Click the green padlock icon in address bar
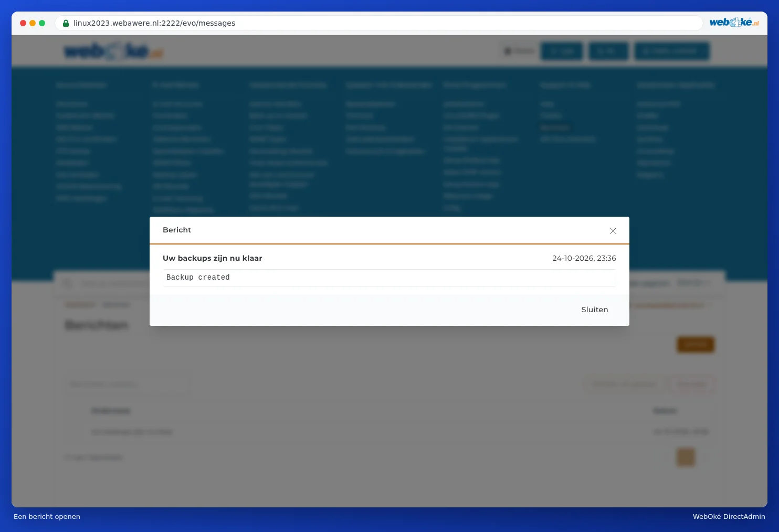The height and width of the screenshot is (532, 779). [x=66, y=23]
